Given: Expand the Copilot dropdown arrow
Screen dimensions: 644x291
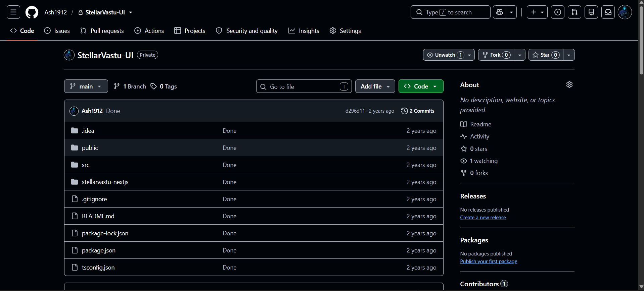Looking at the screenshot, I should (x=511, y=12).
